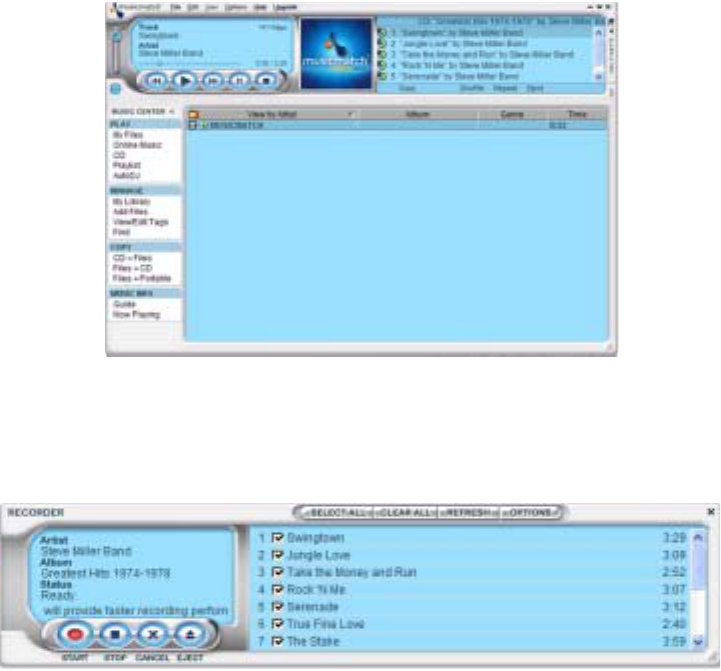Click the Genre column header
The image size is (721, 671).
pyautogui.click(x=512, y=114)
